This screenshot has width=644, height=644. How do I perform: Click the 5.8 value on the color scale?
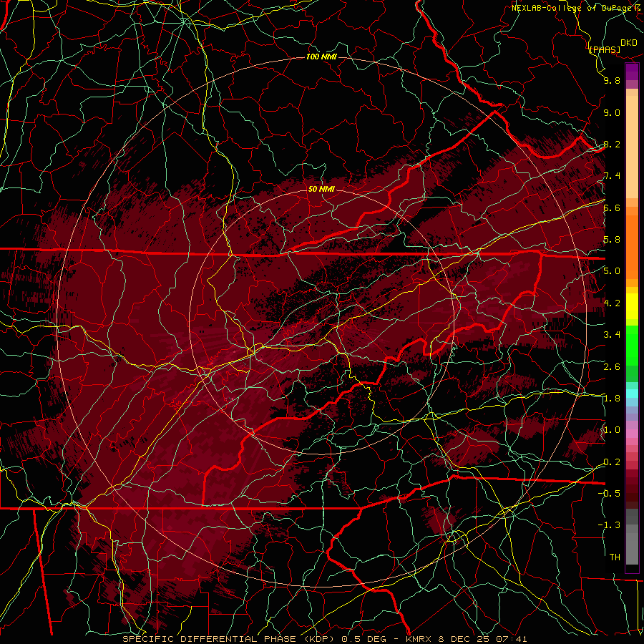point(612,240)
